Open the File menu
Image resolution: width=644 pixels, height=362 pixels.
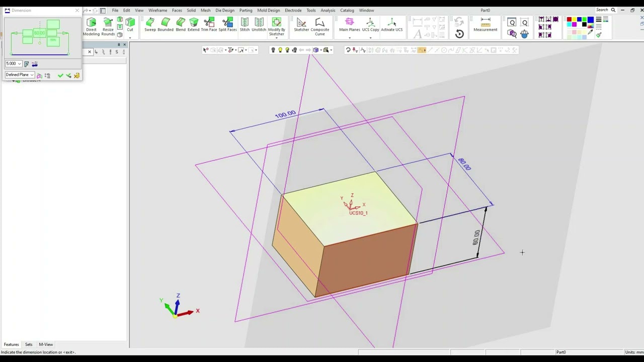[115, 10]
